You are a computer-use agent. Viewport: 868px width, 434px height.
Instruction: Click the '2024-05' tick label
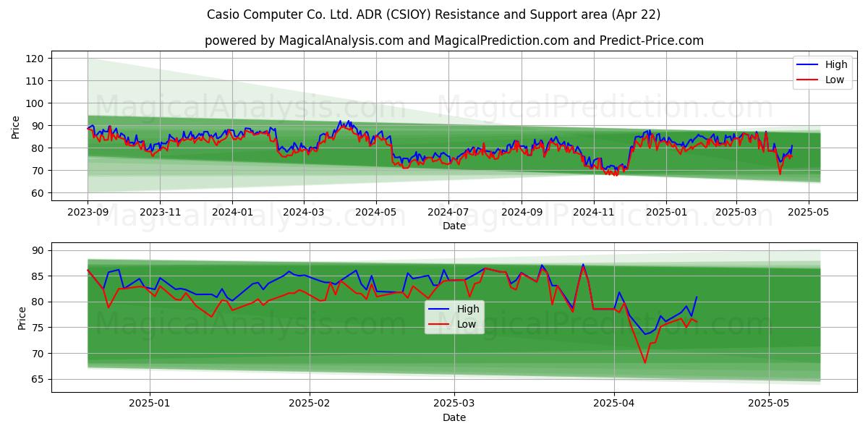tap(375, 213)
